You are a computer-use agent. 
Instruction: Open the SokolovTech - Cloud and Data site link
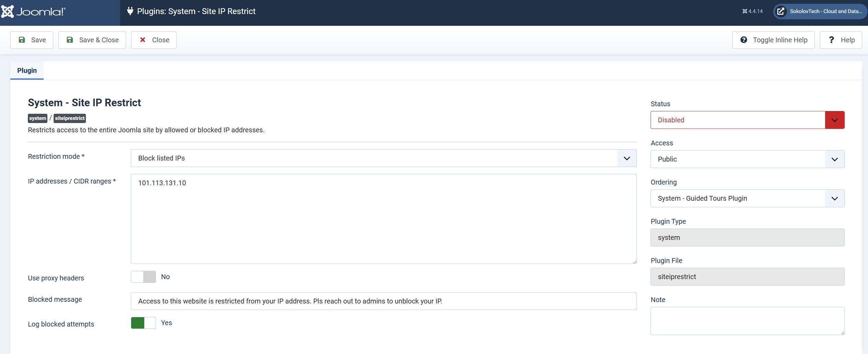pos(820,11)
